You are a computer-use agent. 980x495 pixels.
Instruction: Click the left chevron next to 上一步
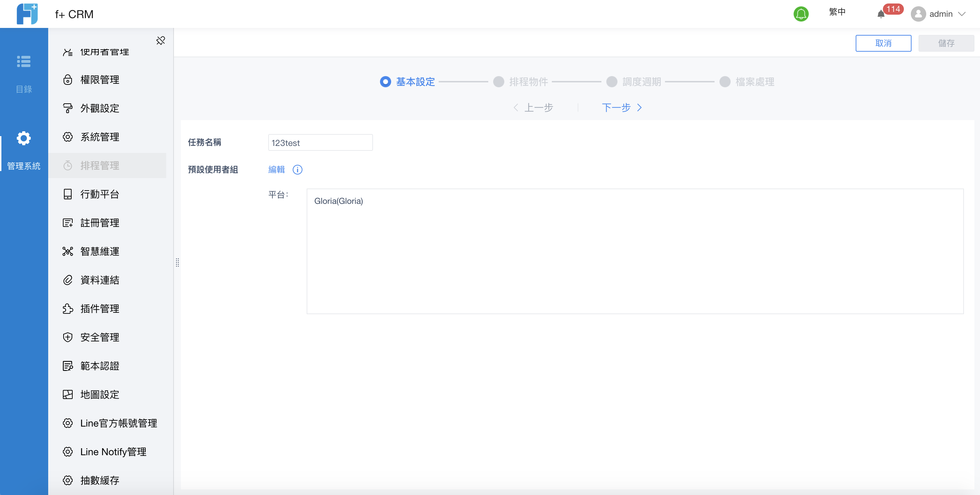point(516,108)
